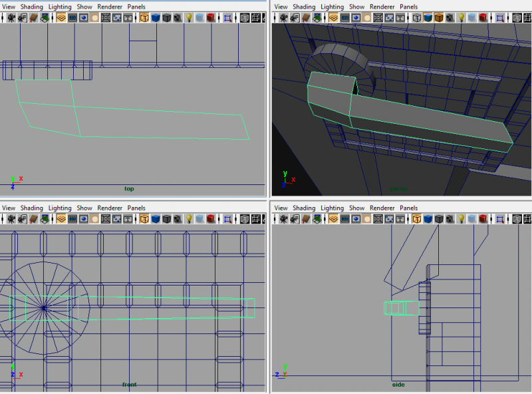Open the Shading menu in top view panel

coord(31,7)
